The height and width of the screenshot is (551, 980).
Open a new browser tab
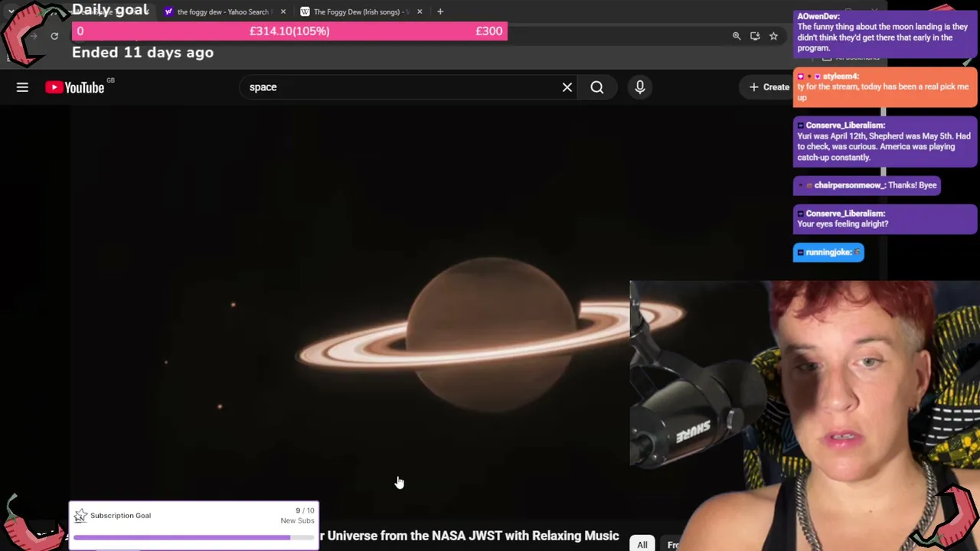click(x=440, y=11)
